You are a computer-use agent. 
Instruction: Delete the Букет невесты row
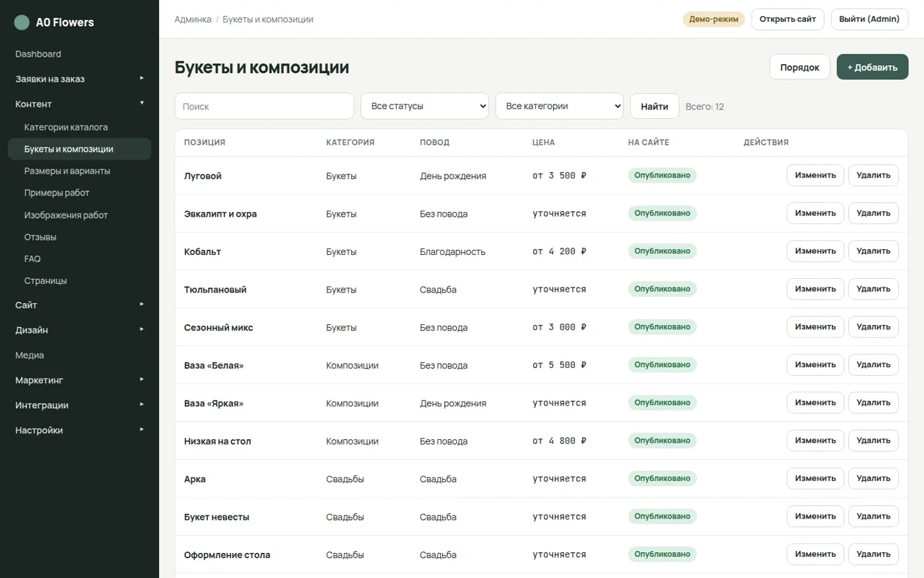tap(873, 517)
